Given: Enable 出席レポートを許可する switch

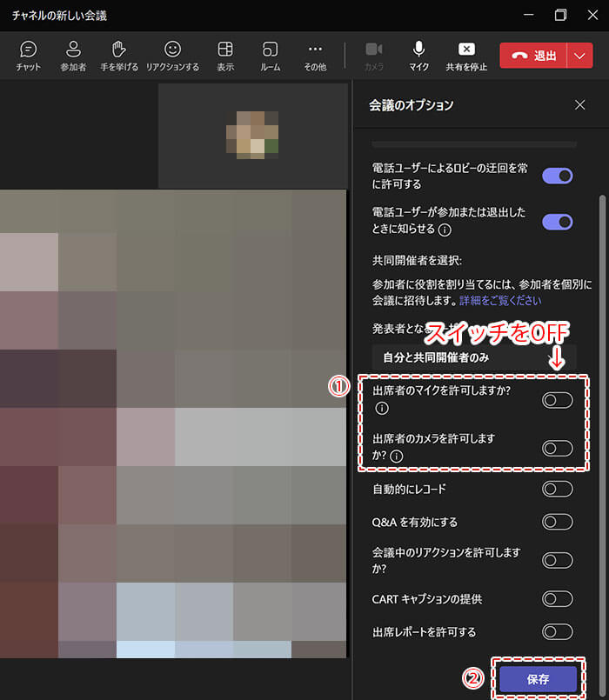Looking at the screenshot, I should tap(558, 631).
